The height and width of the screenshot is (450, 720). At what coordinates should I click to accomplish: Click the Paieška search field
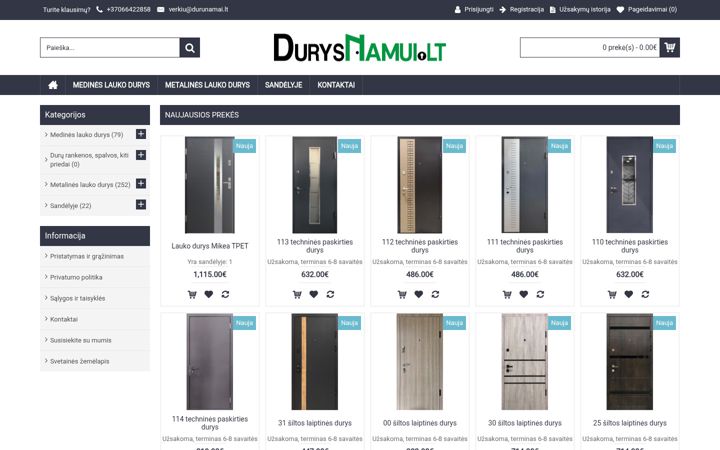[110, 47]
